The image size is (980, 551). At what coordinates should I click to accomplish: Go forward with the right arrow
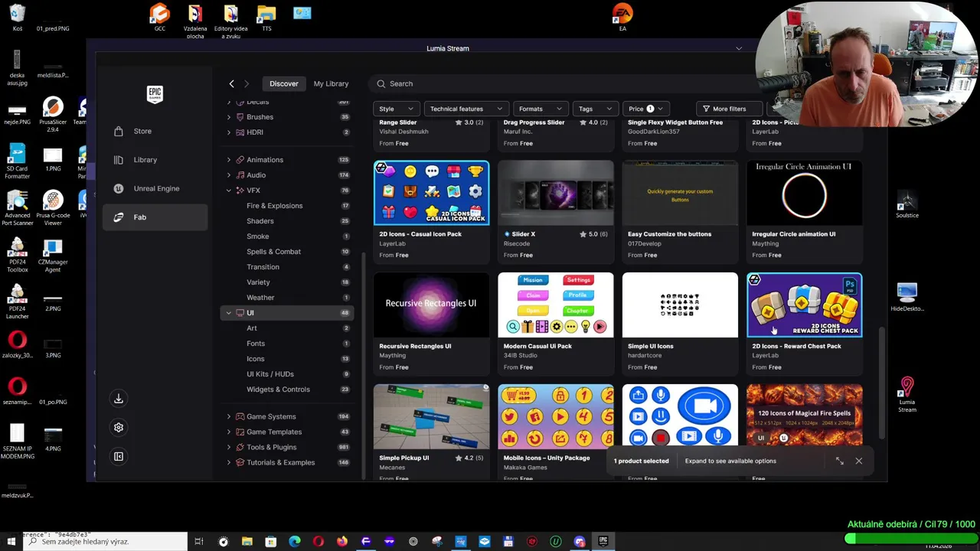[x=247, y=83]
